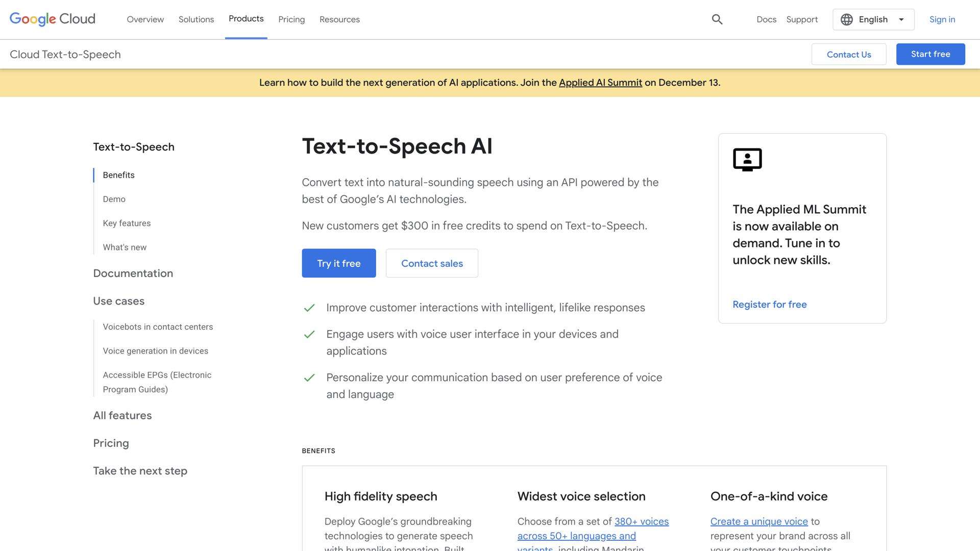Click the Google Cloud logo
The height and width of the screenshot is (551, 980).
(x=52, y=19)
